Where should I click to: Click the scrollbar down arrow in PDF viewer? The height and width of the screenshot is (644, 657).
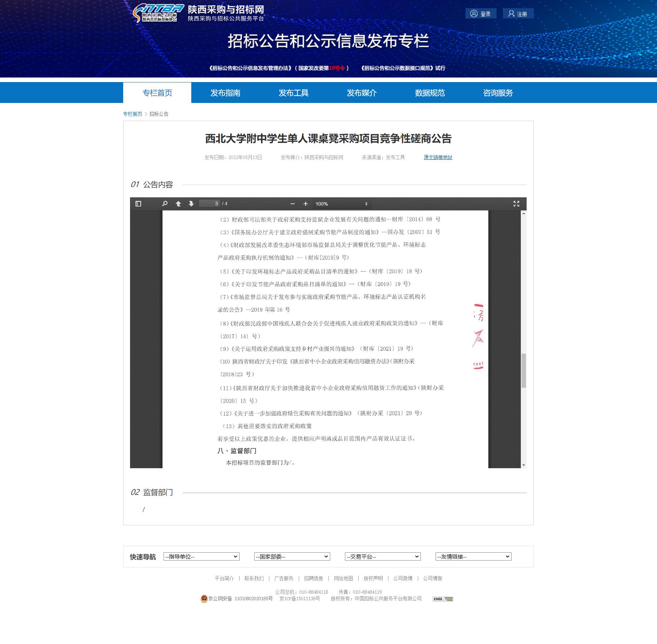coord(524,465)
